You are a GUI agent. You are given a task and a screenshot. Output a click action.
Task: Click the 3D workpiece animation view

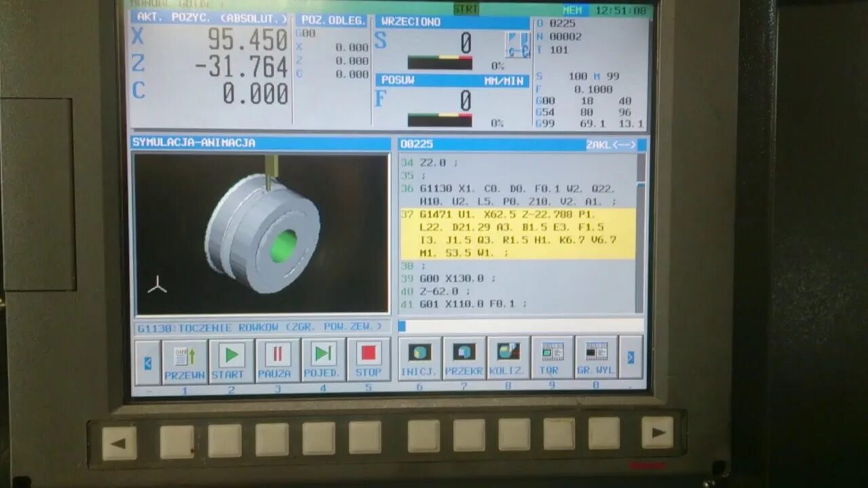pyautogui.click(x=261, y=235)
